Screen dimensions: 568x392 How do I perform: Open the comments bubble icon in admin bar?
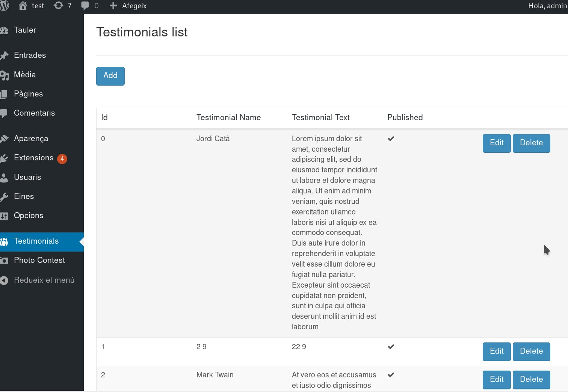pos(85,6)
